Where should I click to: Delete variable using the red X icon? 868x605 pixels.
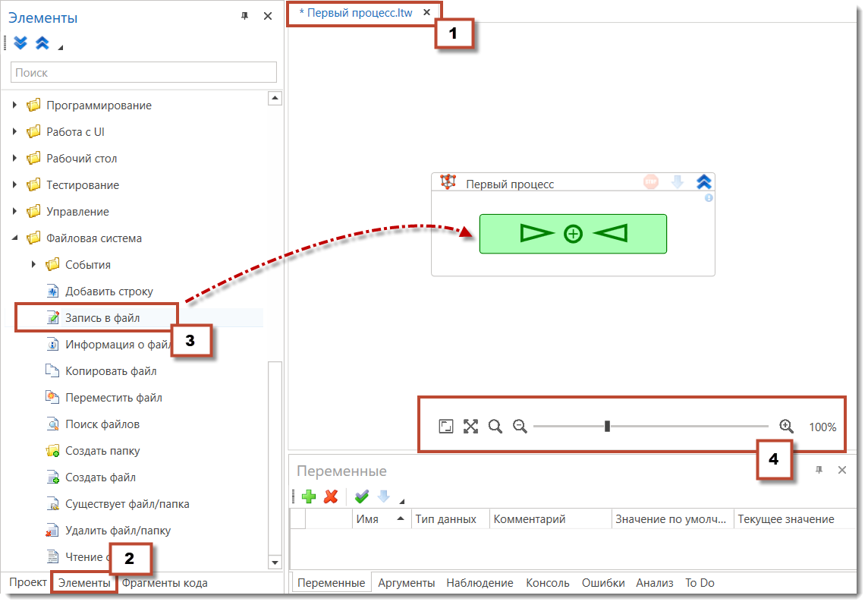[331, 496]
